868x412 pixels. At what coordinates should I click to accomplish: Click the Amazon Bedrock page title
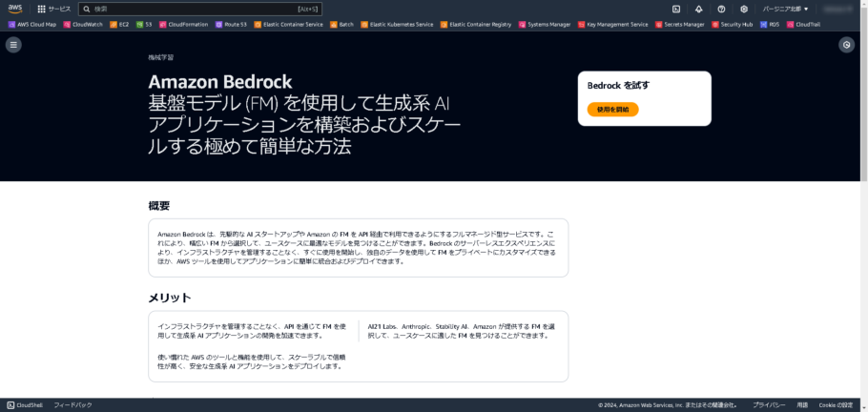[x=219, y=82]
